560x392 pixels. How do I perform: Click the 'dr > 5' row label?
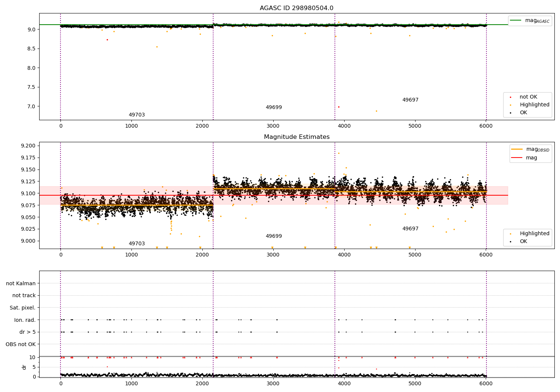28,332
